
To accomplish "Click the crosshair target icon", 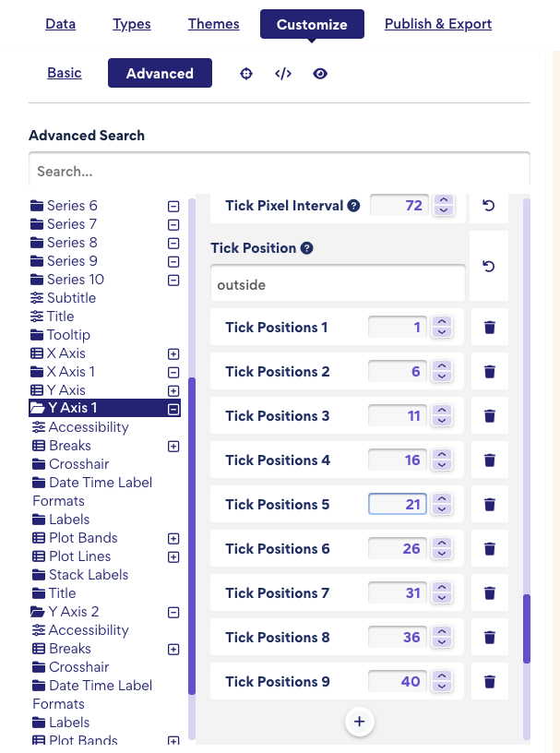I will 246,74.
